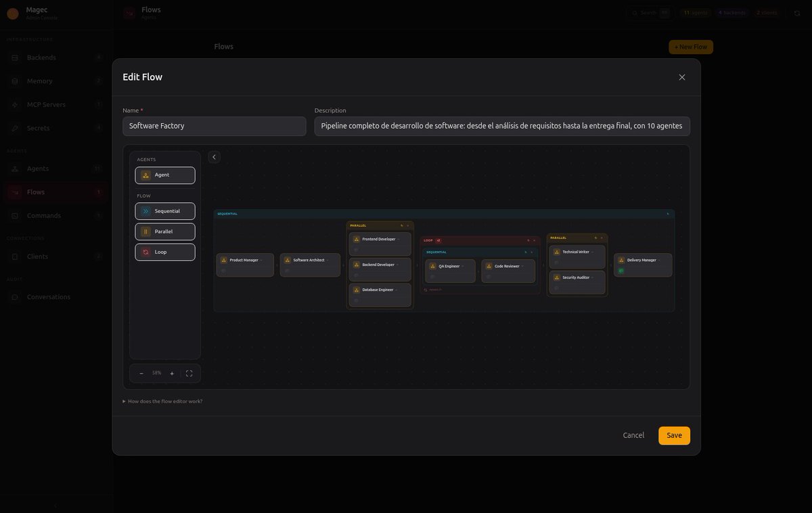Toggle the response switch on Database Engineer node
This screenshot has width=812, height=513.
click(x=356, y=300)
